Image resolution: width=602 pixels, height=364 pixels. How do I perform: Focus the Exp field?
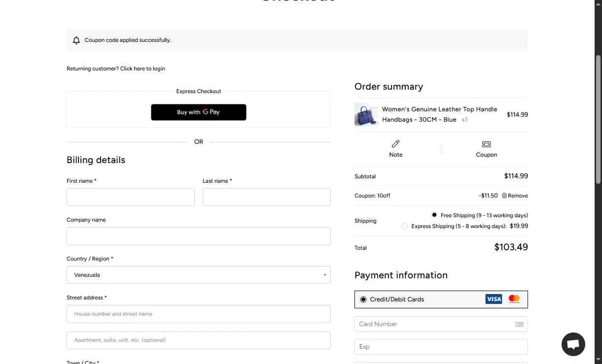click(441, 347)
